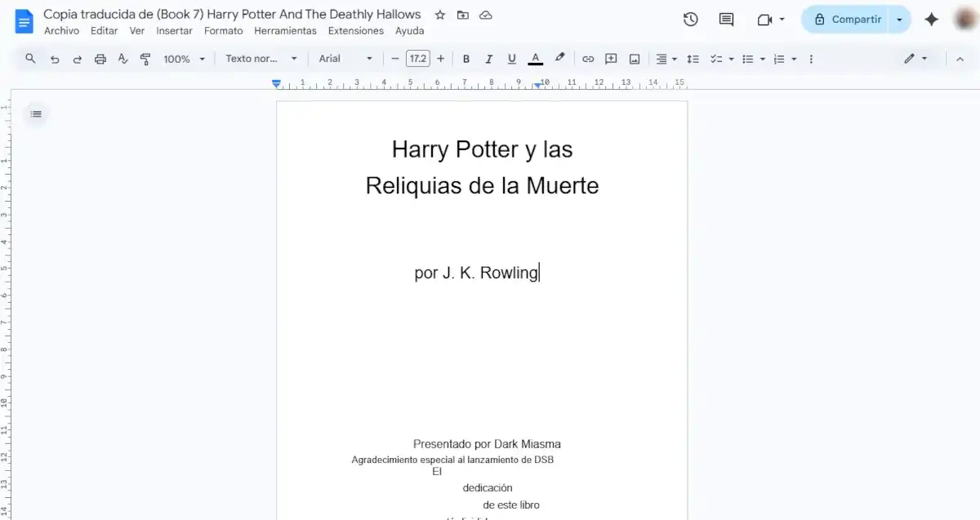
Task: Apply italic formatting
Action: [488, 58]
